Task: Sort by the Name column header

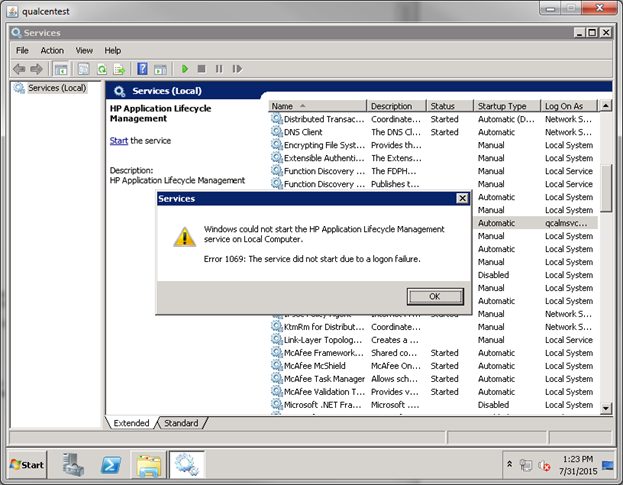Action: pyautogui.click(x=317, y=106)
